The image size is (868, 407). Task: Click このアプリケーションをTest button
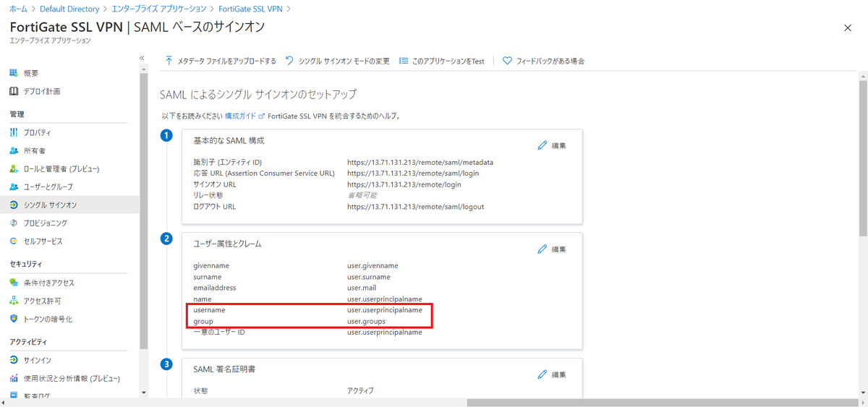point(442,61)
